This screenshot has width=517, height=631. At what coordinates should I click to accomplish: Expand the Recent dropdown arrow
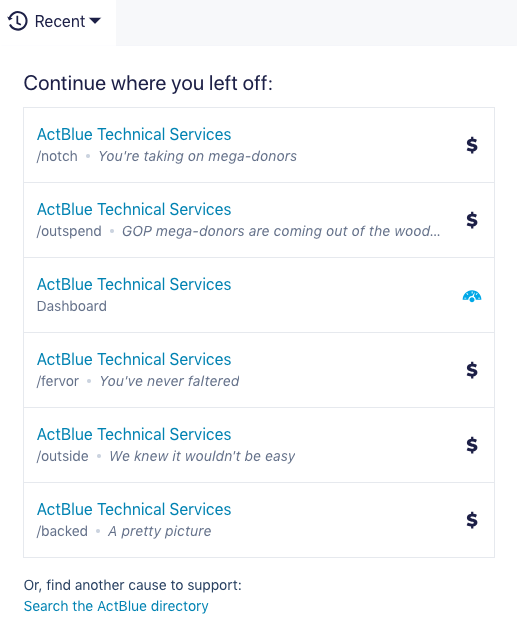coord(95,21)
